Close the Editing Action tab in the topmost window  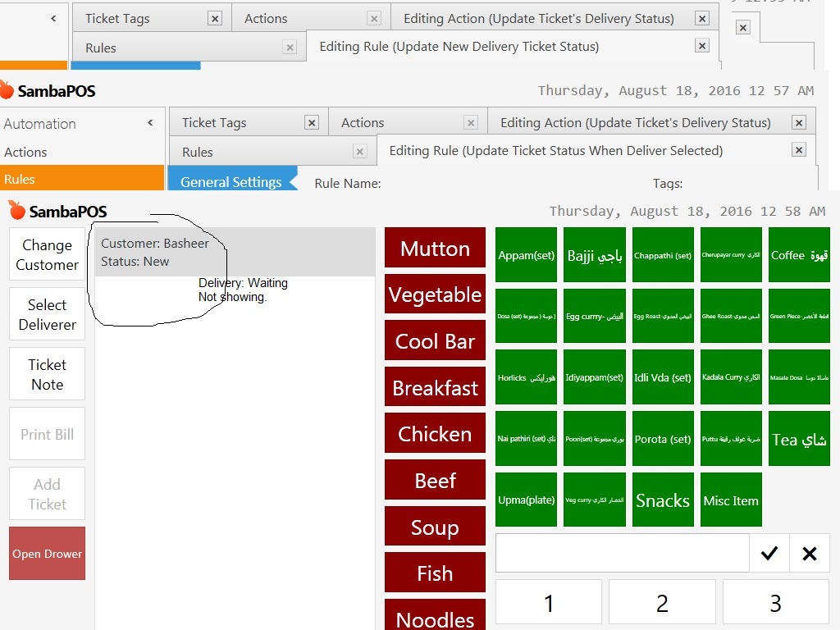tap(702, 19)
